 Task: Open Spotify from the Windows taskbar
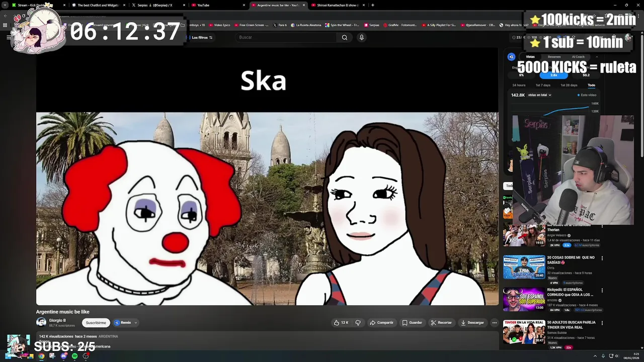coord(74,356)
